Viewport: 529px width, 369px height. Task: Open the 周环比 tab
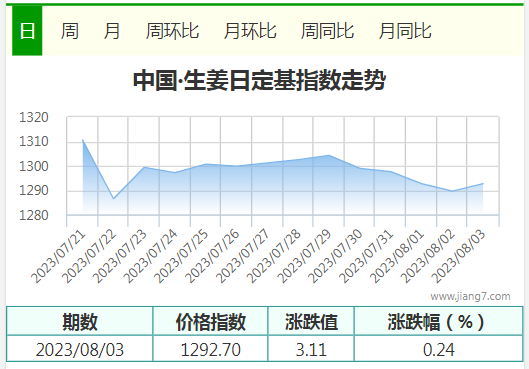(x=172, y=31)
